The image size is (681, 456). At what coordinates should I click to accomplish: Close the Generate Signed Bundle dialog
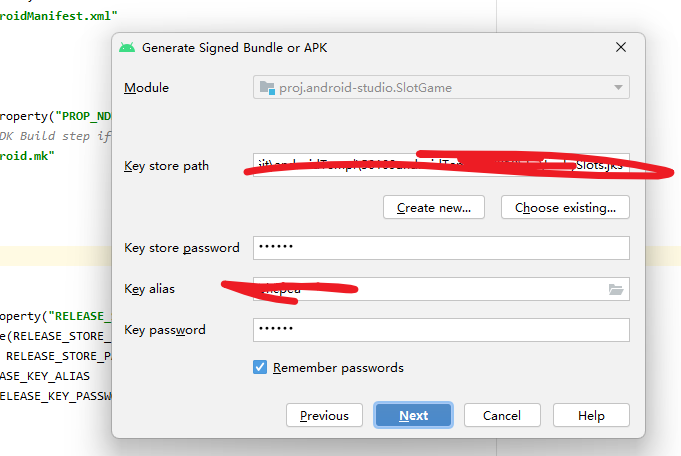pos(621,47)
